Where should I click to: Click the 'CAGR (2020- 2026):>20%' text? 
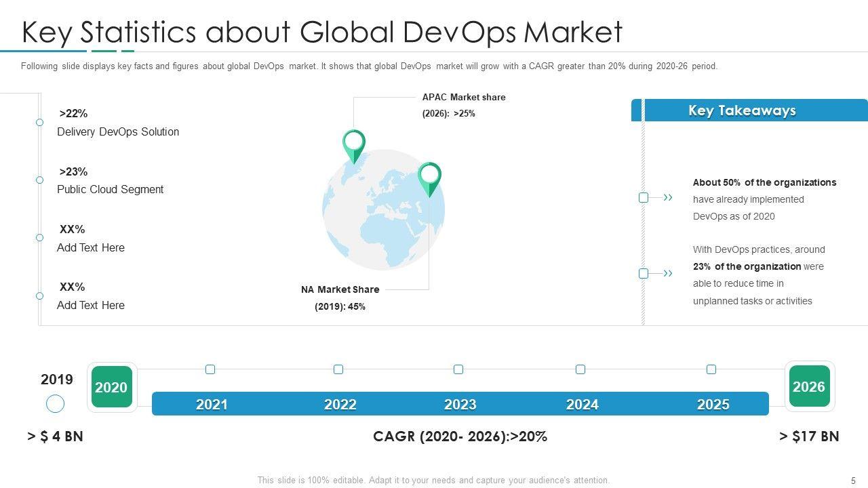[x=460, y=436]
